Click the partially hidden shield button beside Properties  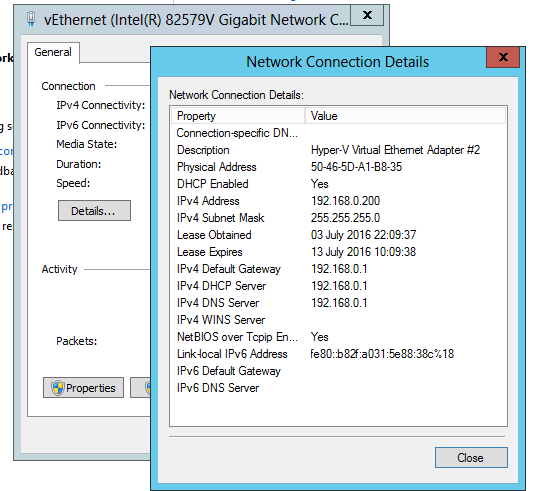tap(140, 388)
